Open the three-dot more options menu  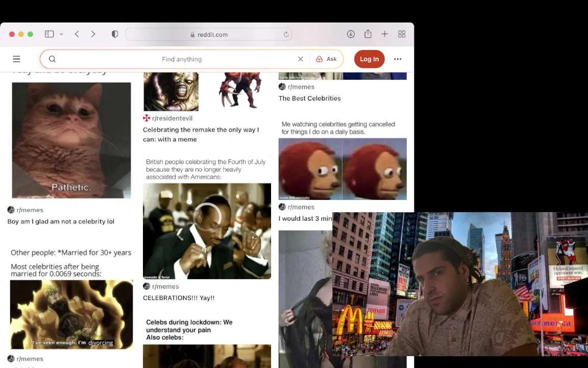(398, 59)
